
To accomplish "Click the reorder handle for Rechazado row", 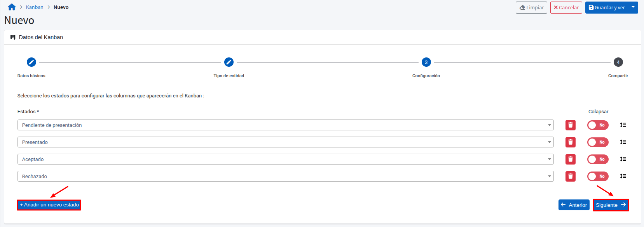I will [x=623, y=176].
